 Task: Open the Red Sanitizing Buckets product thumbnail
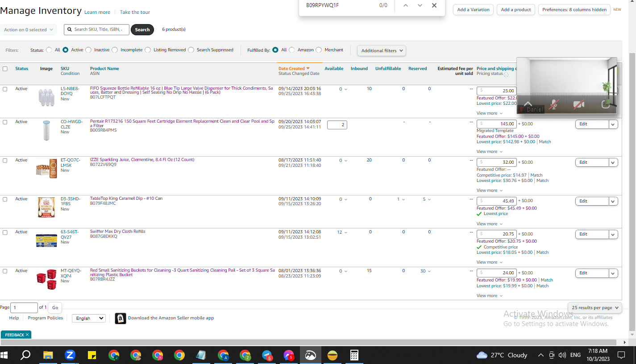click(46, 279)
